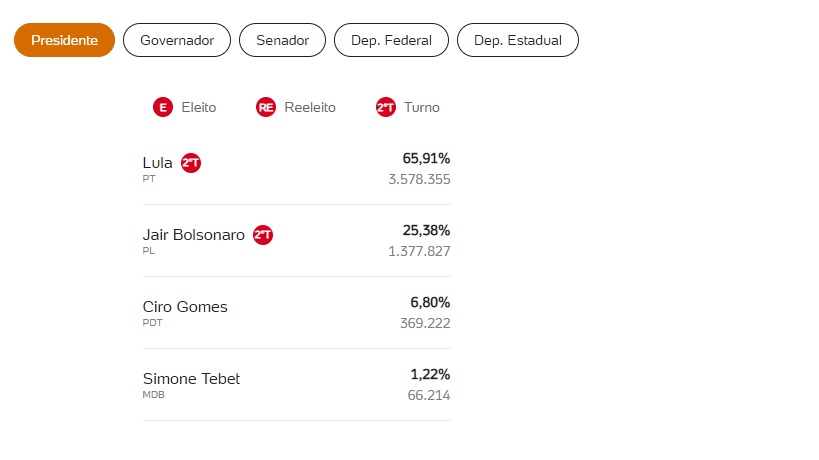Show Dep. Federal results
This screenshot has width=819, height=460.
[x=391, y=40]
